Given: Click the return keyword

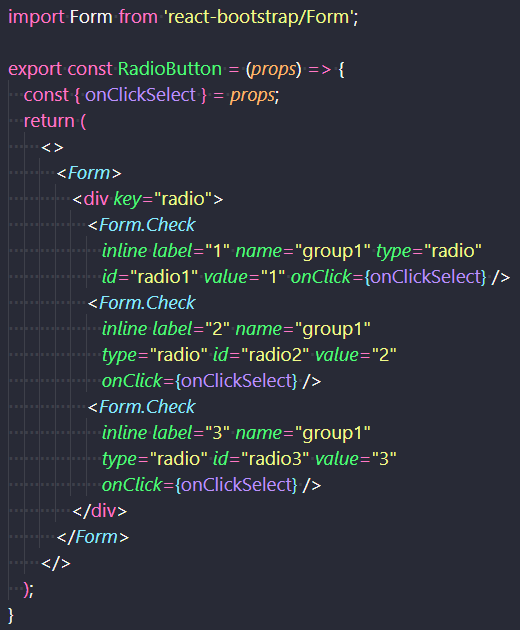Looking at the screenshot, I should click(x=49, y=121).
